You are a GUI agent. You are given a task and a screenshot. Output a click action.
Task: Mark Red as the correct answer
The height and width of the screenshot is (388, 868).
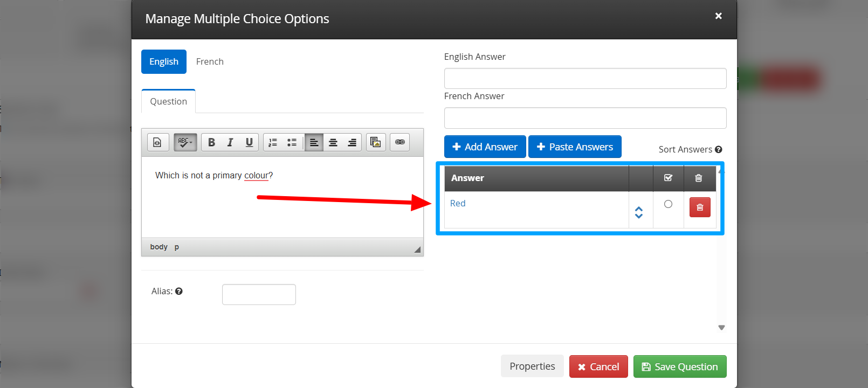click(668, 204)
